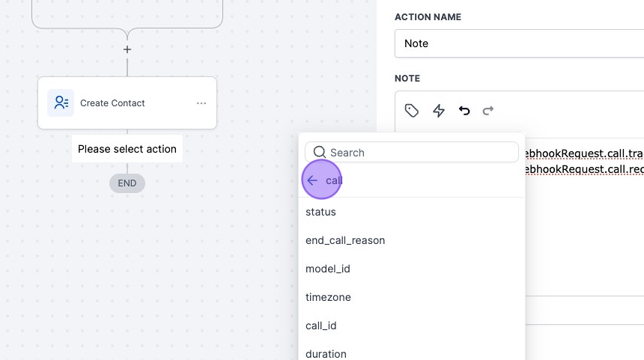Go back using the arrow beside call
The height and width of the screenshot is (360, 644).
pyautogui.click(x=312, y=180)
